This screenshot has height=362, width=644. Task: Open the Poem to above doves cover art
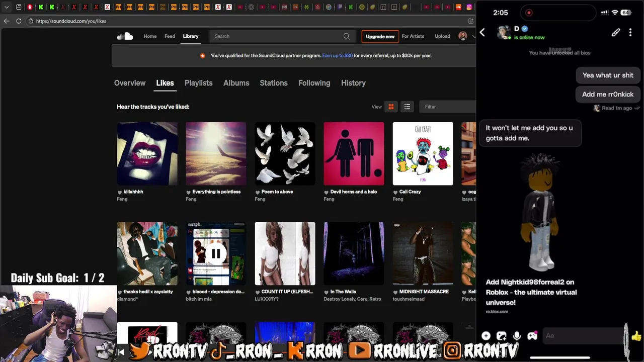coord(285,154)
